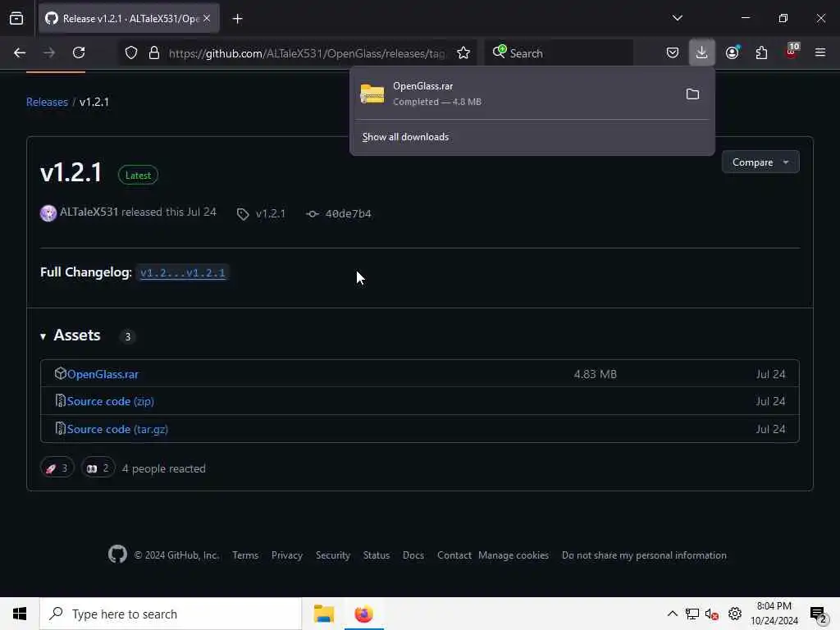Open downloaded OpenGlass.rar file entry
This screenshot has width=840, height=630.
[x=514, y=94]
